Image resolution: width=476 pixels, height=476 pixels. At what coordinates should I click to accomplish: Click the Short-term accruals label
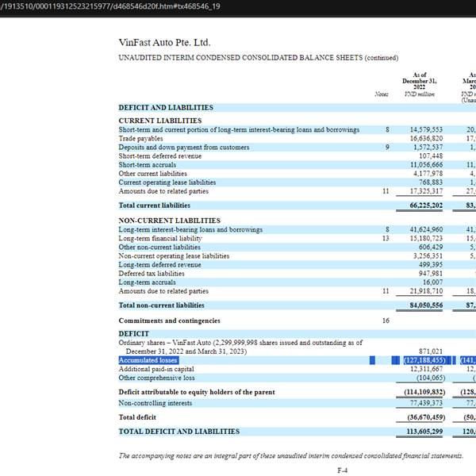[x=148, y=165]
